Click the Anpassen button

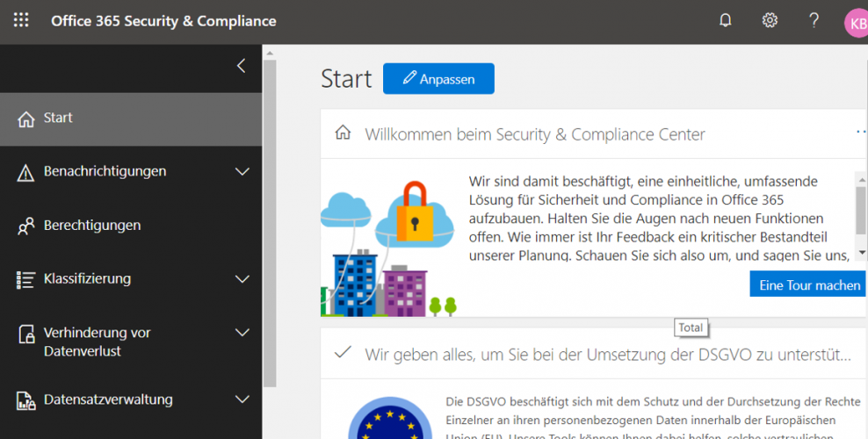coord(438,78)
